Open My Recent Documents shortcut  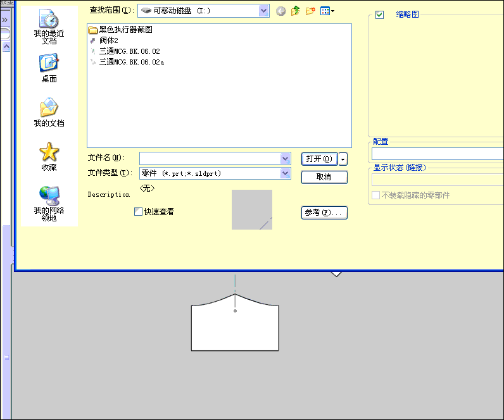[x=49, y=27]
